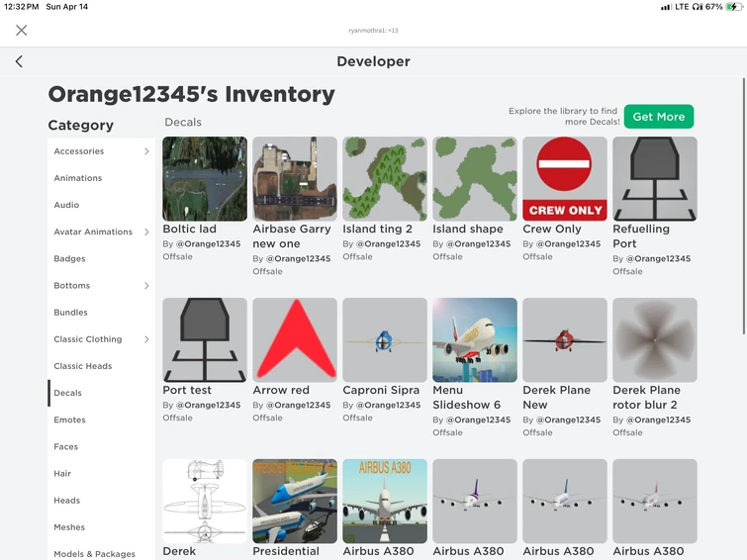Open the Island ting 2 title link
Screen dimensions: 747x560
pos(378,230)
